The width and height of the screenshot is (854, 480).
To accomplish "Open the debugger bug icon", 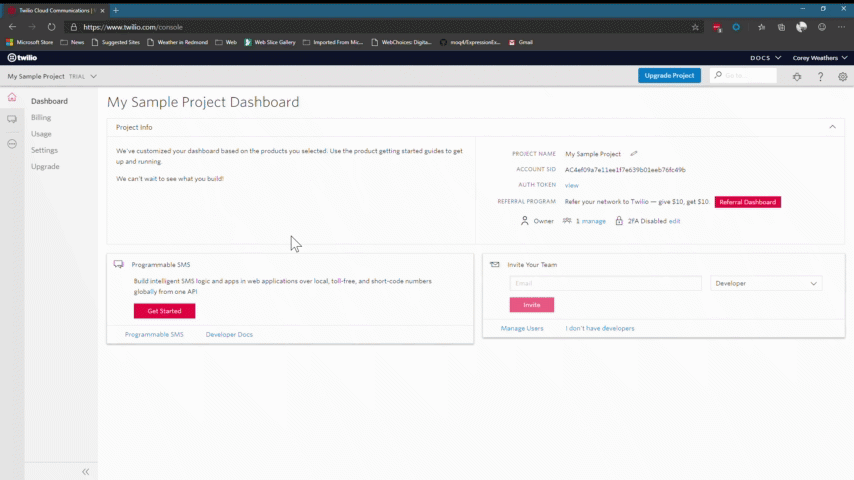I will [x=797, y=77].
